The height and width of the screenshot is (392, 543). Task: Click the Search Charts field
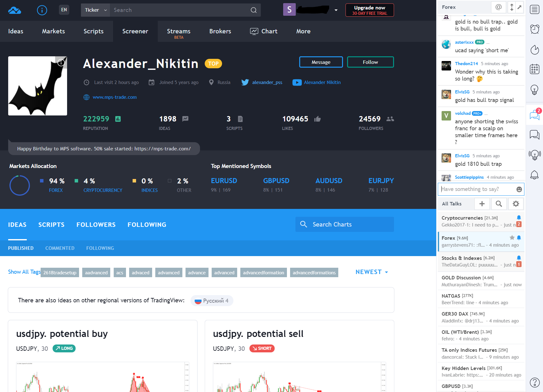click(345, 224)
